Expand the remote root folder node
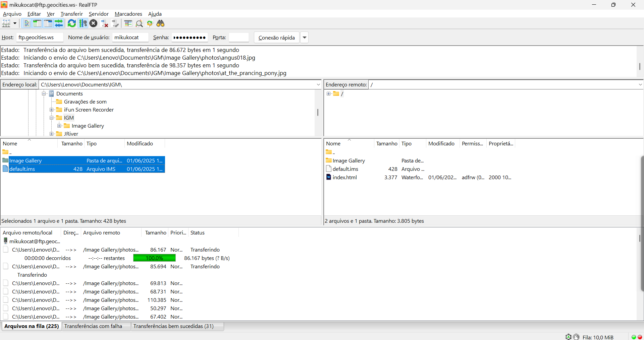 (328, 93)
